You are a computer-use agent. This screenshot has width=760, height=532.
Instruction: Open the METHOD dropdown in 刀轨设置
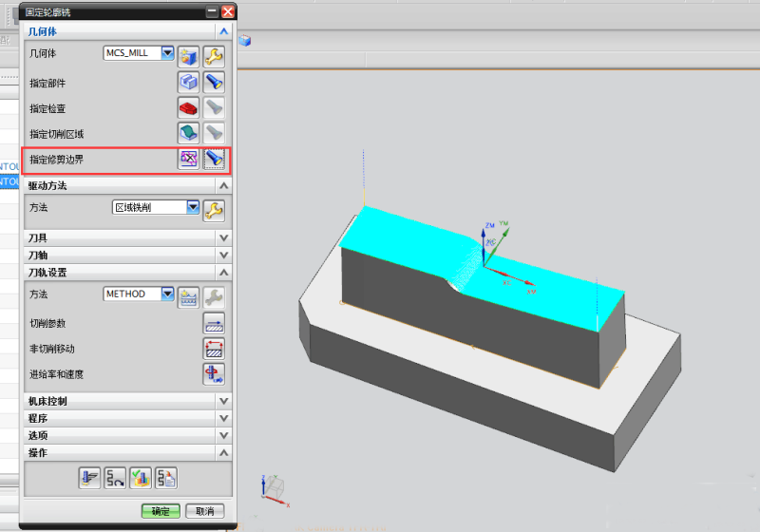168,294
